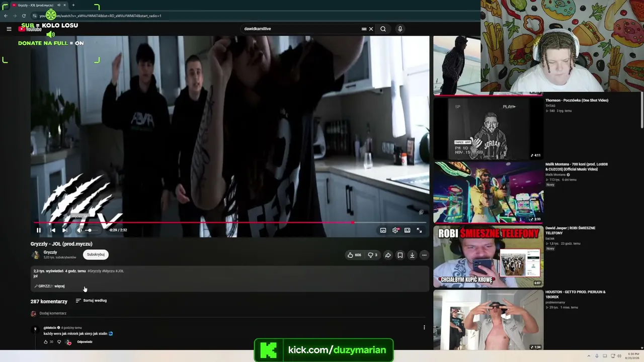Image resolution: width=644 pixels, height=362 pixels.
Task: Go back in the browser
Action: click(x=6, y=16)
